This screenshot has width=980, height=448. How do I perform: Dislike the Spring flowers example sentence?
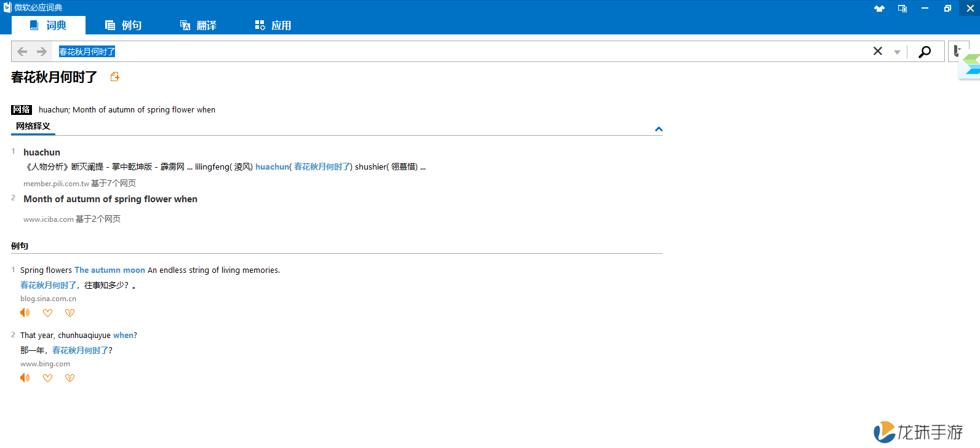pos(70,313)
